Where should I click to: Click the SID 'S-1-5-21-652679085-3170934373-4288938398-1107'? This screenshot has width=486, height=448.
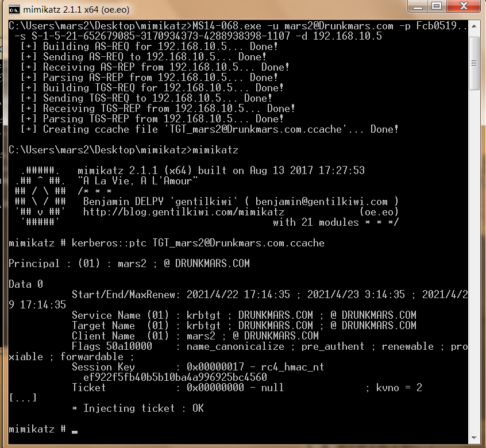pyautogui.click(x=161, y=36)
